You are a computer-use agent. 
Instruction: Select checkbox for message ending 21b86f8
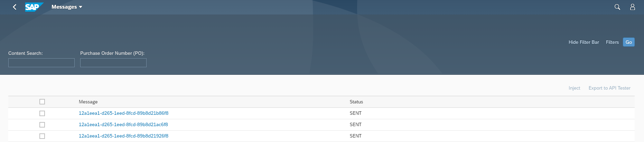coord(42,113)
